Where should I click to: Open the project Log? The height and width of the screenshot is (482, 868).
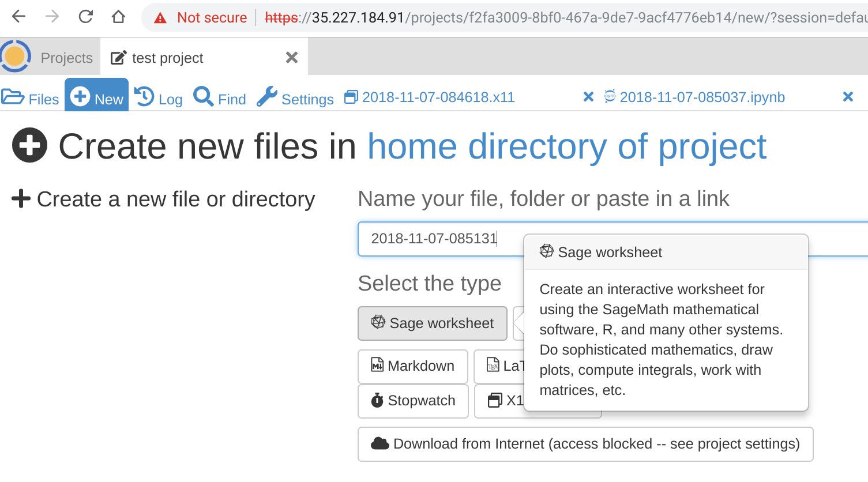click(x=159, y=99)
